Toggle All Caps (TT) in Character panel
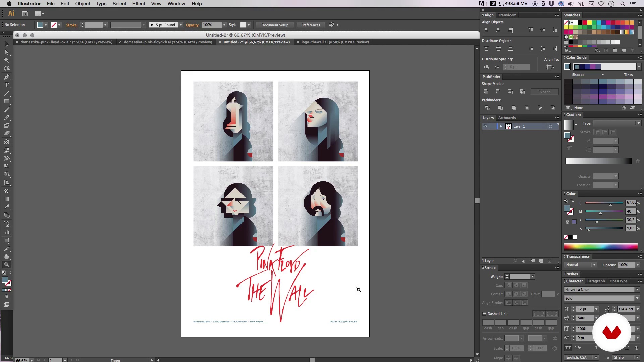The image size is (644, 362). [x=568, y=348]
